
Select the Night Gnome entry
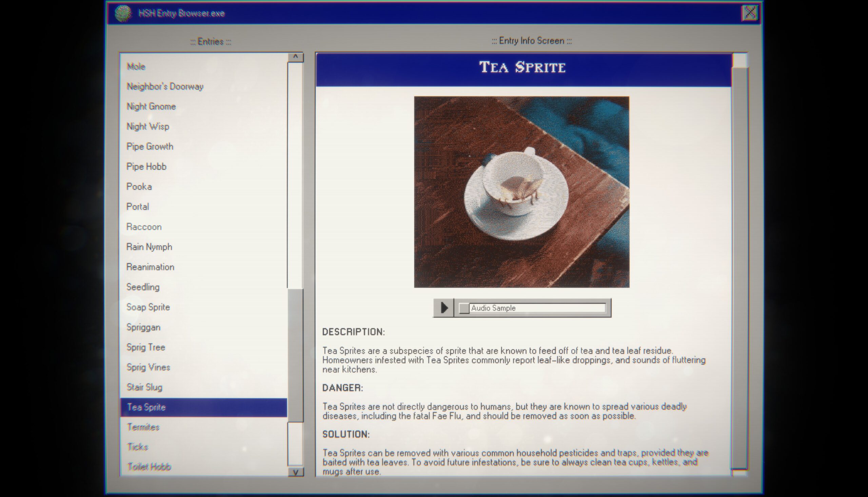[x=151, y=106]
